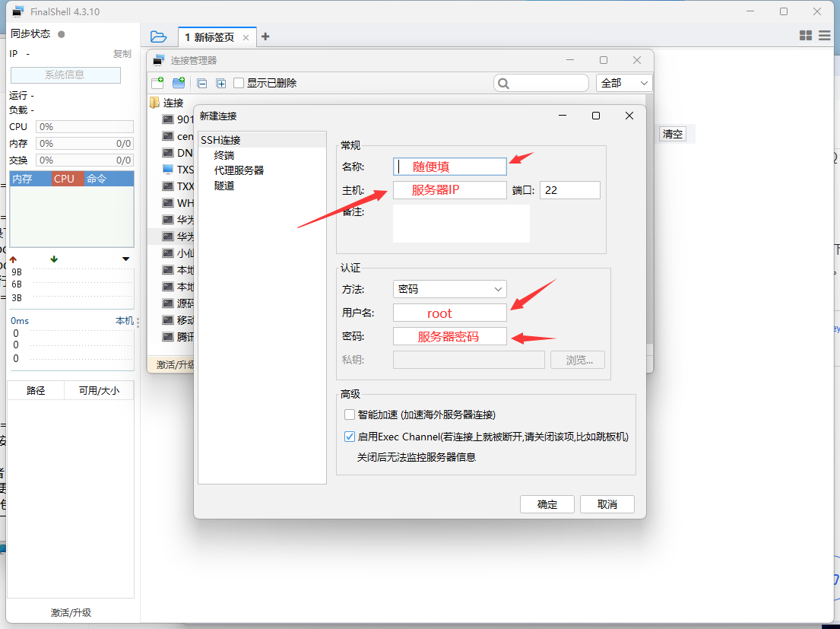This screenshot has width=840, height=629.
Task: Select the 连接 root folder icon
Action: click(155, 103)
